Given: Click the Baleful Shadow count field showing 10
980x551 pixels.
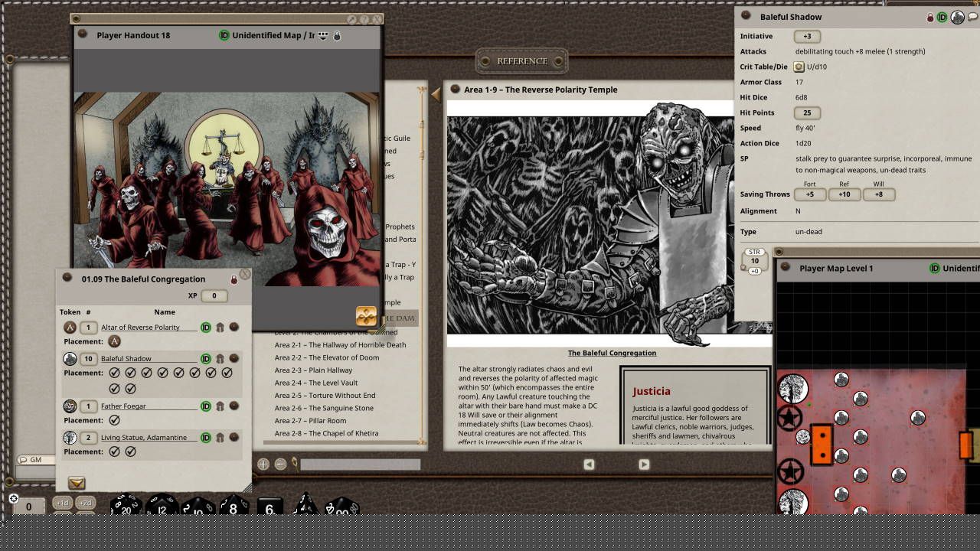Looking at the screenshot, I should coord(88,359).
